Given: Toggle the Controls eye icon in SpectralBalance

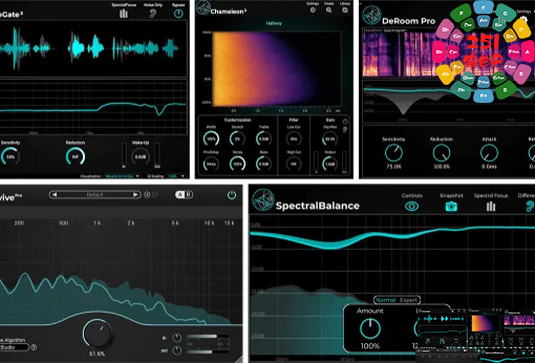Looking at the screenshot, I should (412, 206).
